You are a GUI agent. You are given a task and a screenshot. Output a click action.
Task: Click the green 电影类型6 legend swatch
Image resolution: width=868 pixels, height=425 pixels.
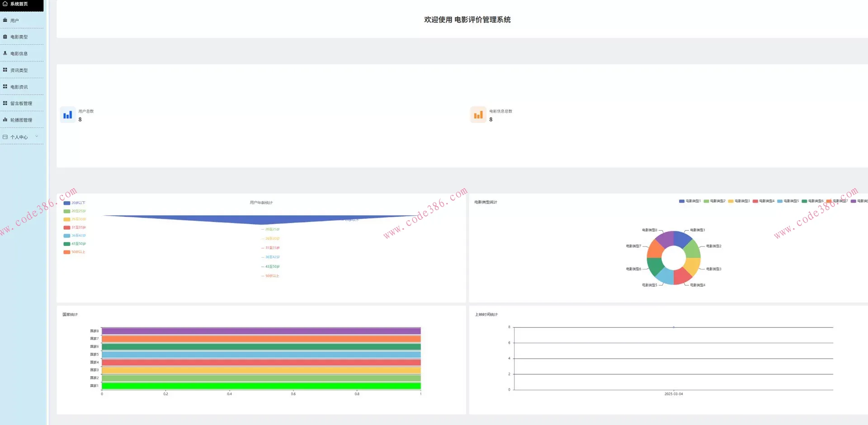(805, 201)
